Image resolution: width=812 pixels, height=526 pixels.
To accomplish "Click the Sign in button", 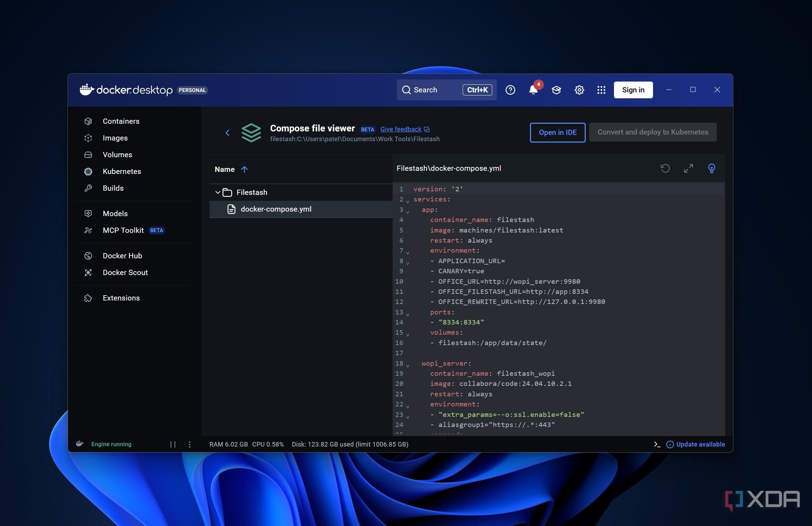I will (633, 90).
